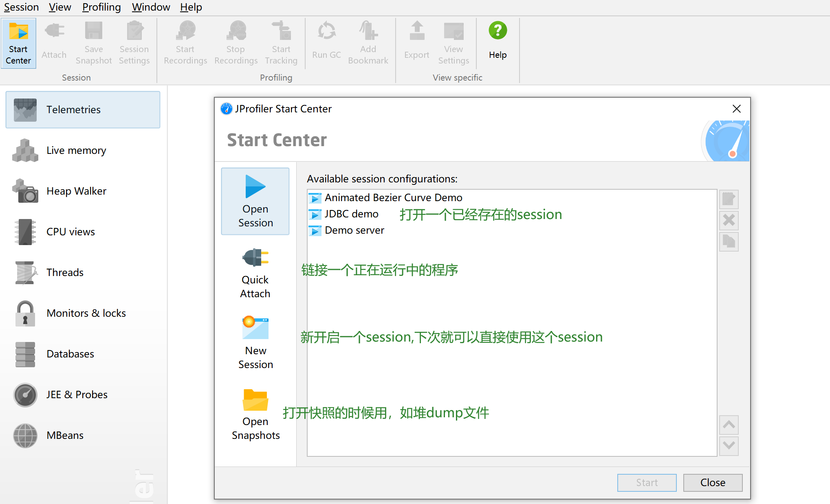Open the Databases section
The height and width of the screenshot is (504, 830).
point(83,354)
